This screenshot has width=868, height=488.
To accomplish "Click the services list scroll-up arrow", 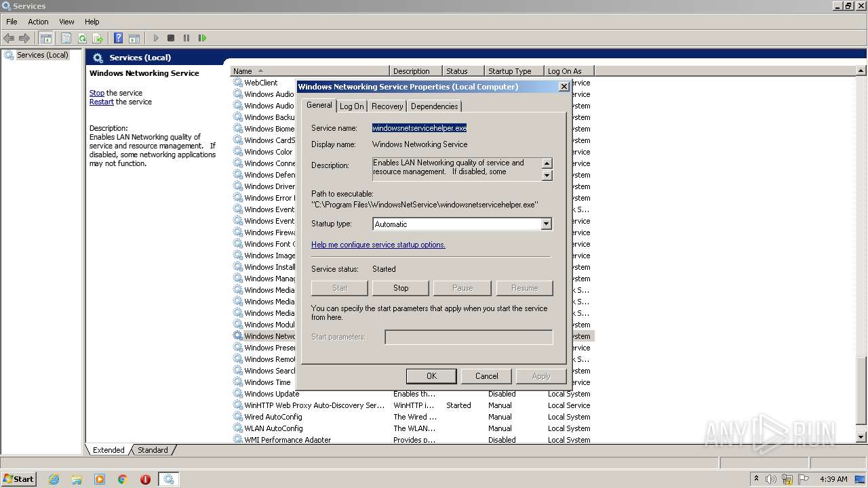I will click(x=861, y=70).
